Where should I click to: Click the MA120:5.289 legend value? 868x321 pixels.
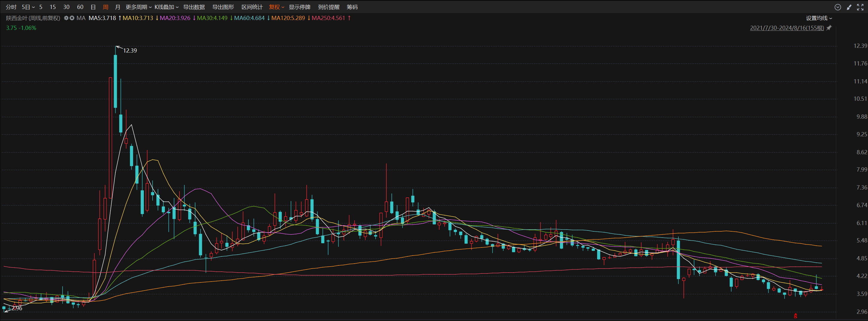288,18
